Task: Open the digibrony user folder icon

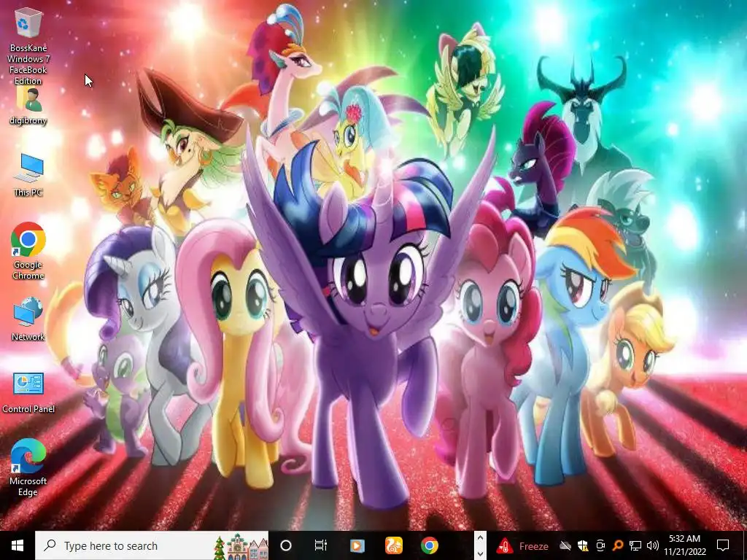Action: tap(28, 106)
